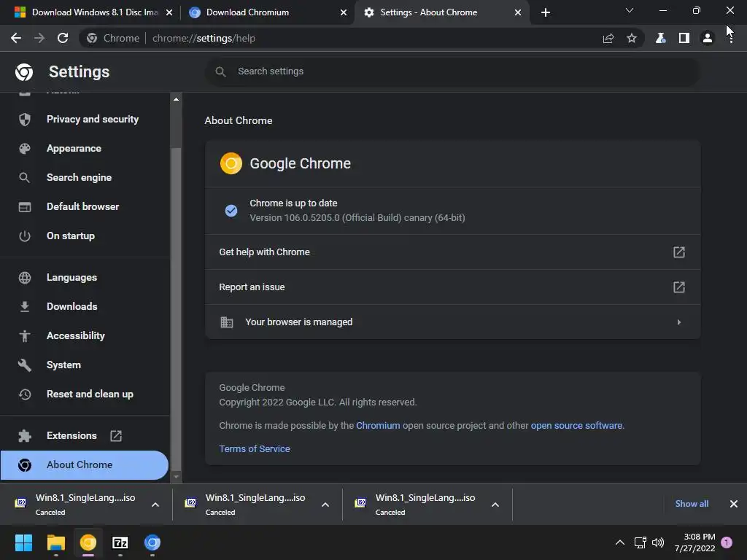Open the Chrome three-dot menu
This screenshot has height=560, width=747.
click(x=731, y=38)
